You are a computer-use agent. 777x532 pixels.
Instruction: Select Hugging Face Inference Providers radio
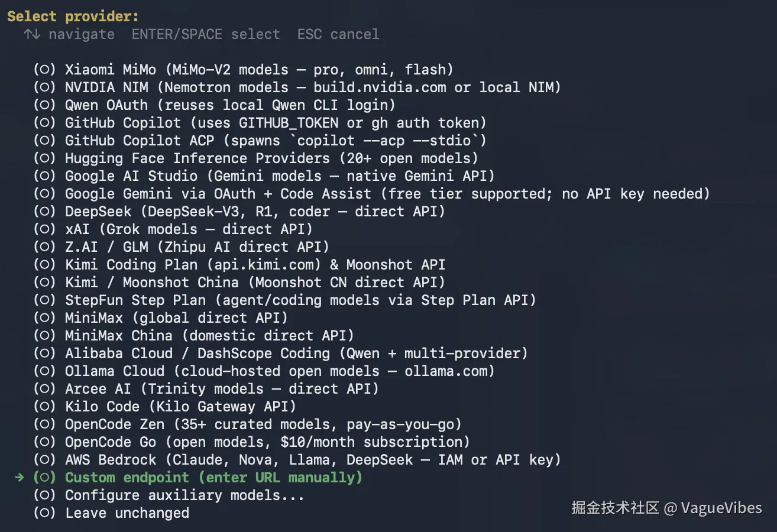44,158
